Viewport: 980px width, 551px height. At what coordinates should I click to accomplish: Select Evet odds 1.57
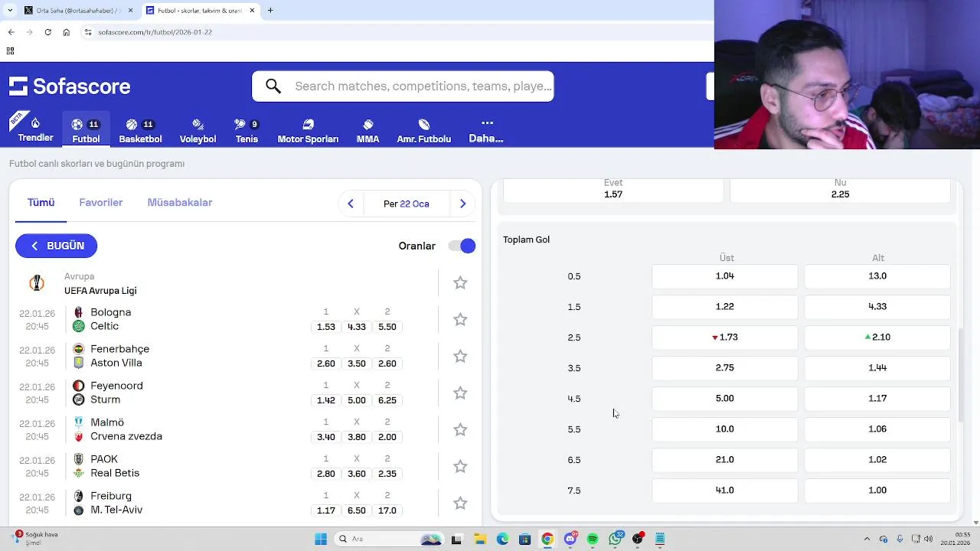pyautogui.click(x=613, y=190)
